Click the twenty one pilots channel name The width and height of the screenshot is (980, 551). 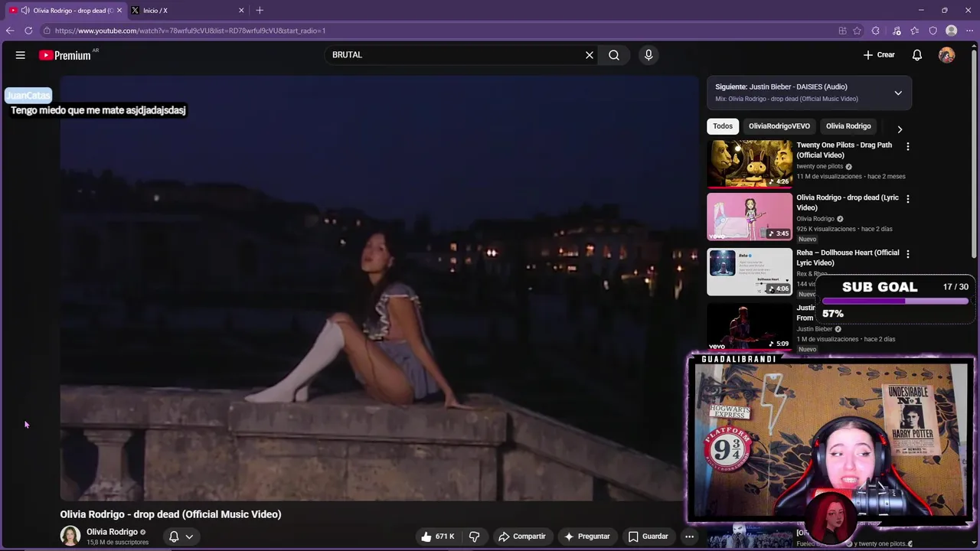pyautogui.click(x=819, y=166)
